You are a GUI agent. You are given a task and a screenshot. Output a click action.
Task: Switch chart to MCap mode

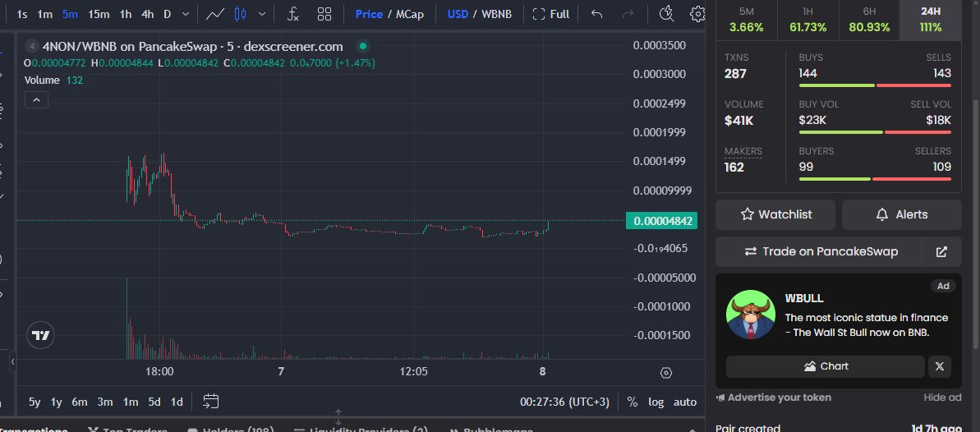pyautogui.click(x=410, y=14)
